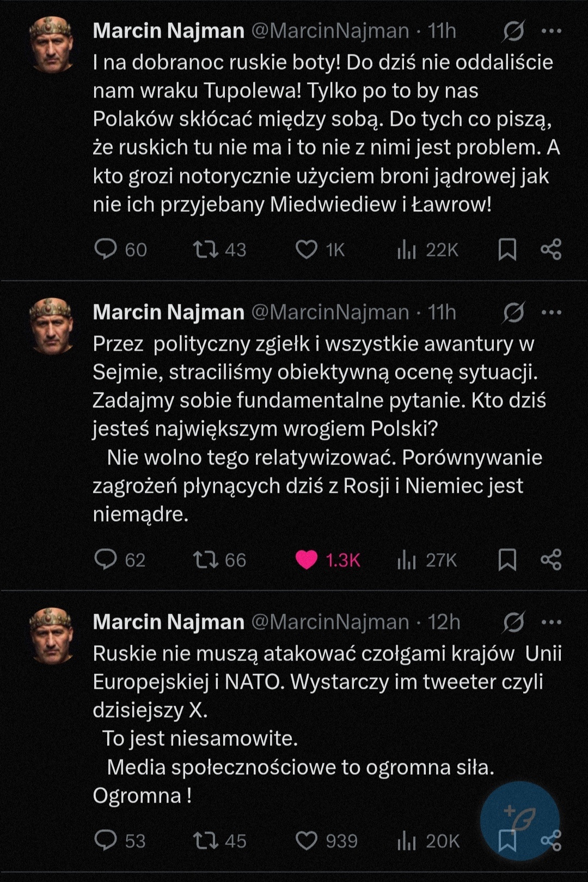588x882 pixels.
Task: Like the first tweet with 1K likes
Action: [307, 249]
